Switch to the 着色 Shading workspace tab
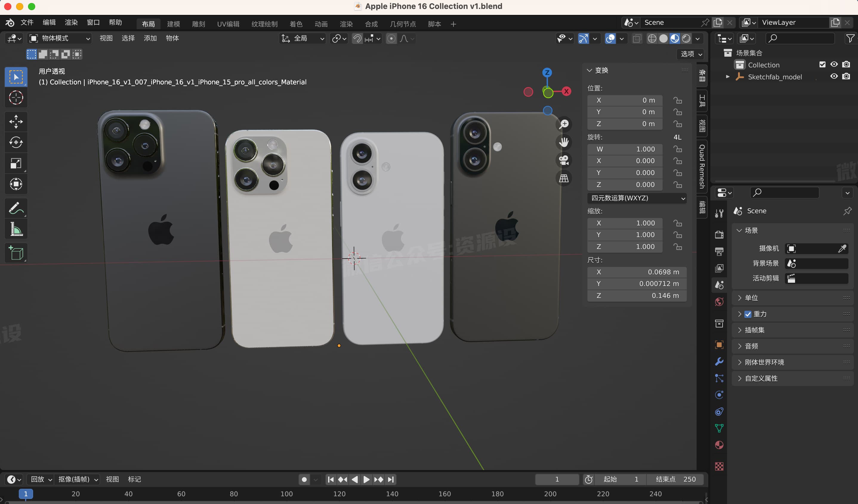This screenshot has height=504, width=858. (296, 24)
